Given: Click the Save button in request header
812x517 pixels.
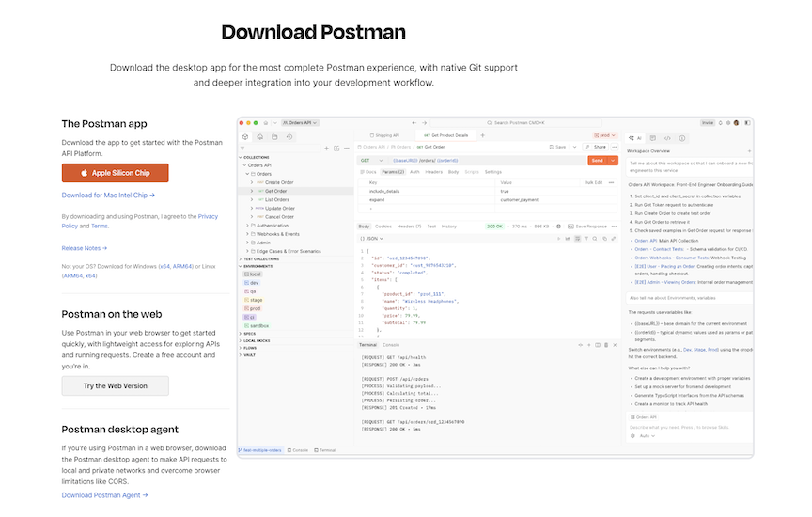Looking at the screenshot, I should pos(557,148).
